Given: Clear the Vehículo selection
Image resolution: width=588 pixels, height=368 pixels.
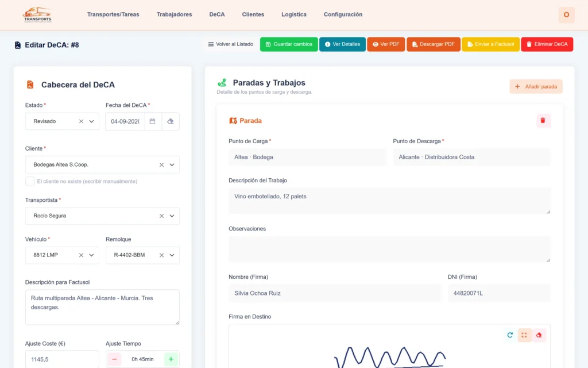Looking at the screenshot, I should point(81,255).
